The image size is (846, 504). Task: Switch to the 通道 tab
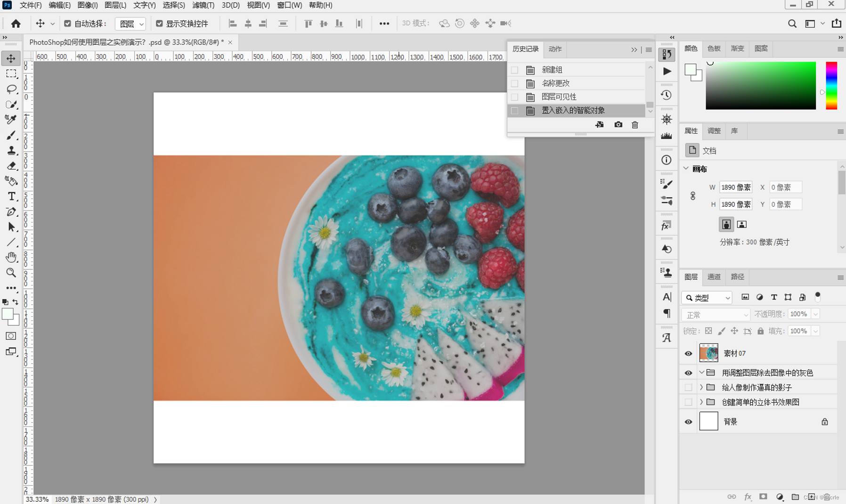(x=714, y=277)
